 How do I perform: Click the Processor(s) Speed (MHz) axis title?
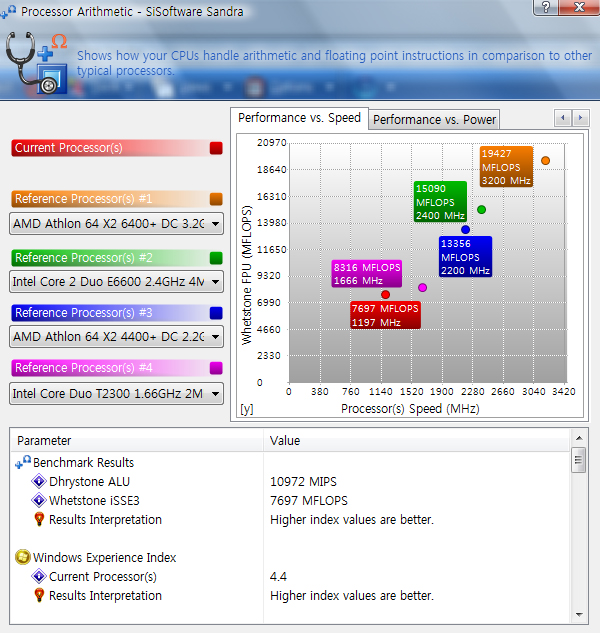[x=410, y=409]
